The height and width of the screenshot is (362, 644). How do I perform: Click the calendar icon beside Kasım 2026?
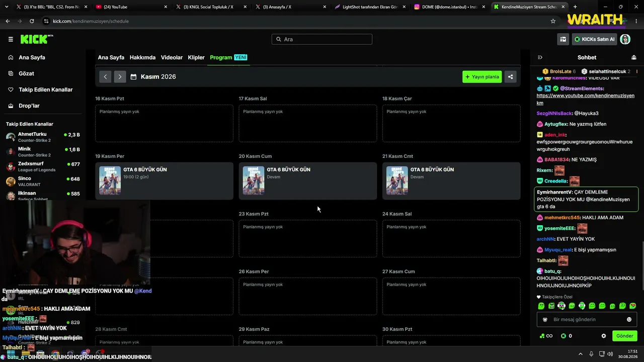click(133, 77)
